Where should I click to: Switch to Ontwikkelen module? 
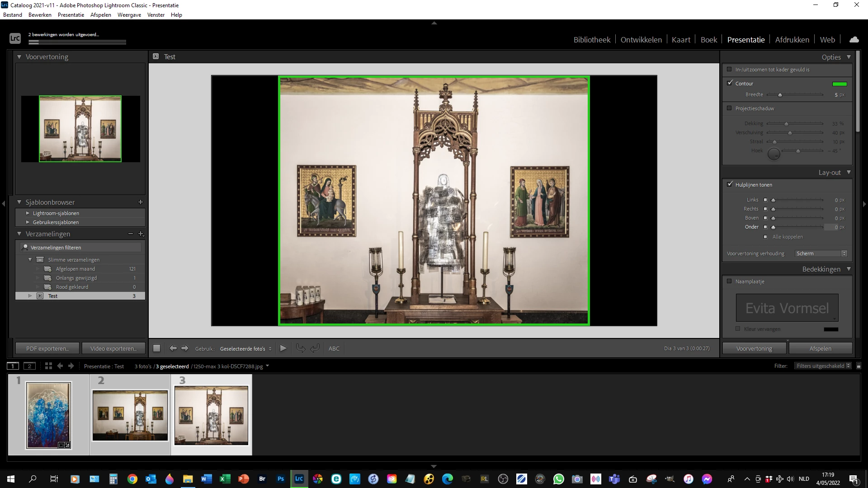(641, 40)
